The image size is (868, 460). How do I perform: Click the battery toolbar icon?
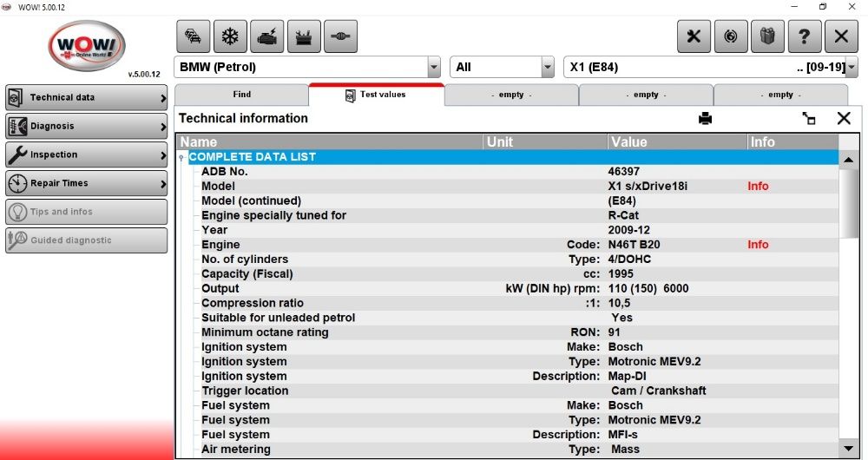(x=303, y=36)
